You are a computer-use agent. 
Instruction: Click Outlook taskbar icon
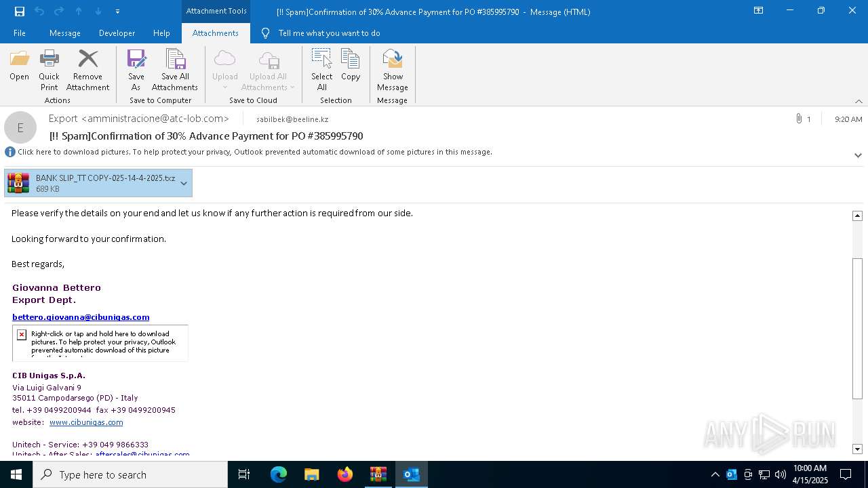tap(412, 474)
